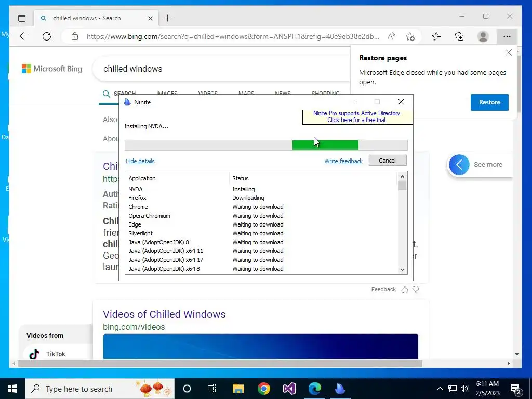This screenshot has height=399, width=532.
Task: Open Edge tab actions menu icon
Action: point(22,18)
